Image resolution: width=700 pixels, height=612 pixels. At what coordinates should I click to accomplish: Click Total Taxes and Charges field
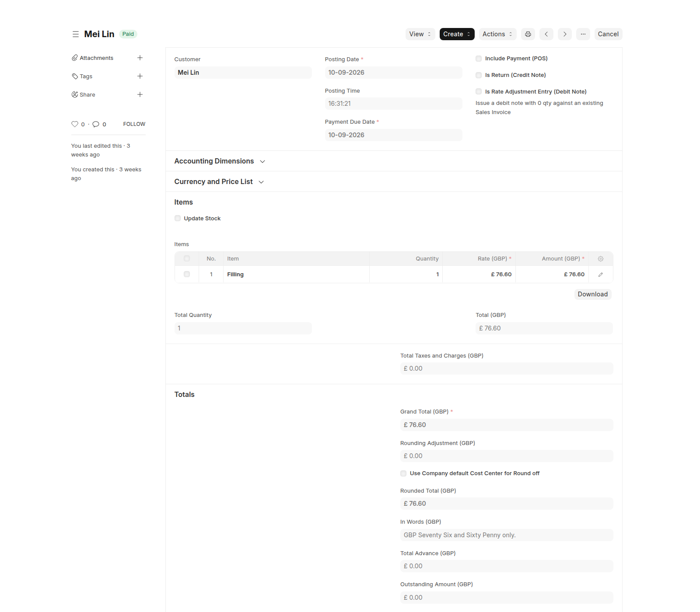click(507, 369)
